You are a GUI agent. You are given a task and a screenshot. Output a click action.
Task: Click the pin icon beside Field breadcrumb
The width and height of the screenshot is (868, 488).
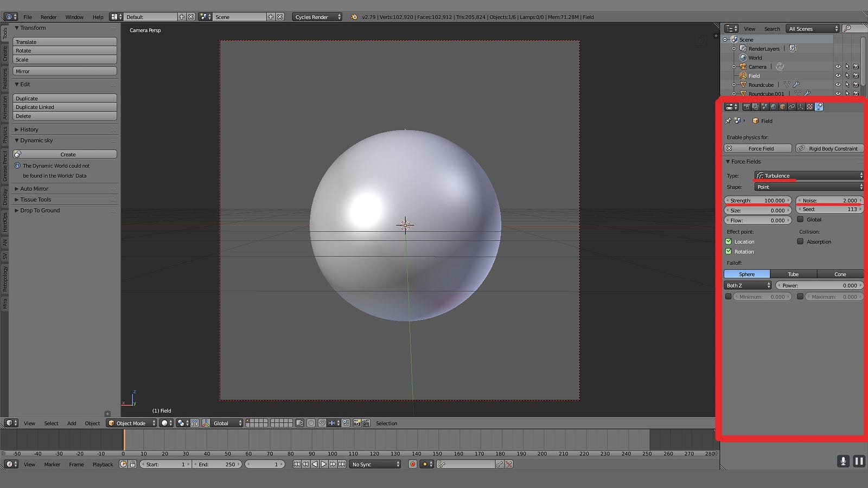click(728, 121)
